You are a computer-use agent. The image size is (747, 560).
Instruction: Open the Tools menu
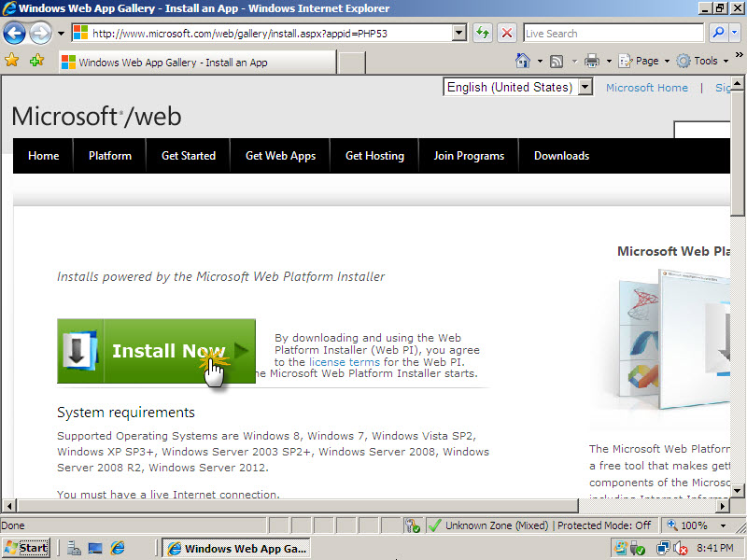point(703,61)
